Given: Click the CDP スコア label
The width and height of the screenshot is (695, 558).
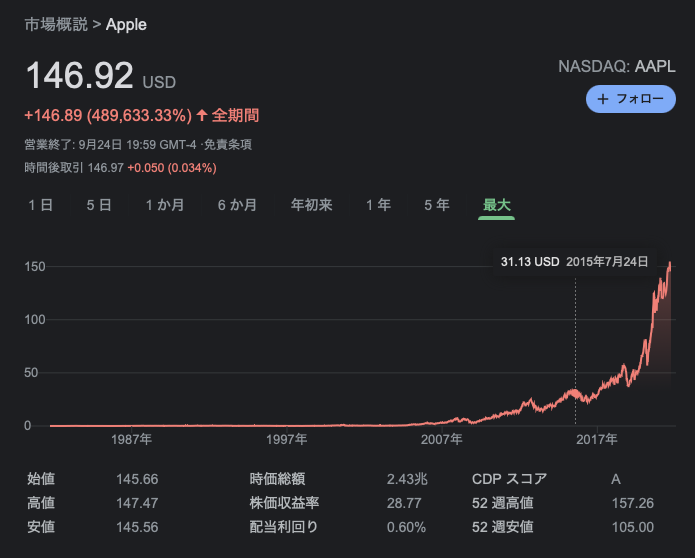Looking at the screenshot, I should coord(509,479).
